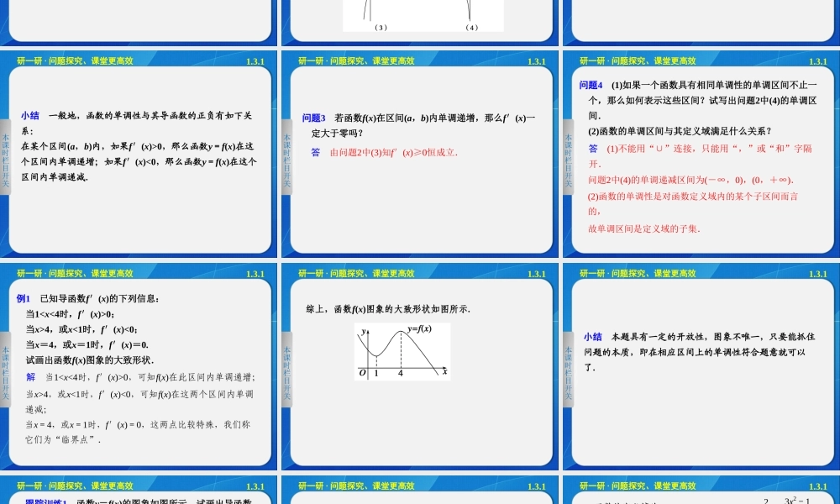Click the 研一研 header on the 例1 slide
Viewport: 840px width, 504px height.
(x=75, y=274)
